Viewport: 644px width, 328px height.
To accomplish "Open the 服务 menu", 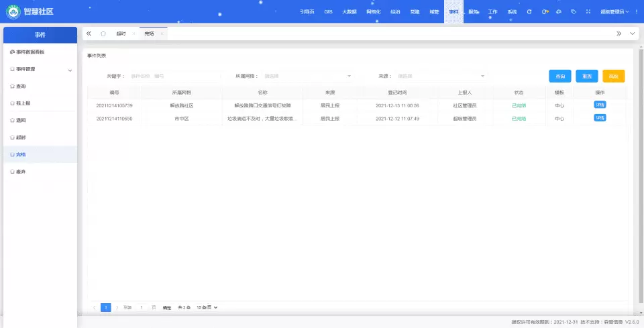I will [x=473, y=12].
